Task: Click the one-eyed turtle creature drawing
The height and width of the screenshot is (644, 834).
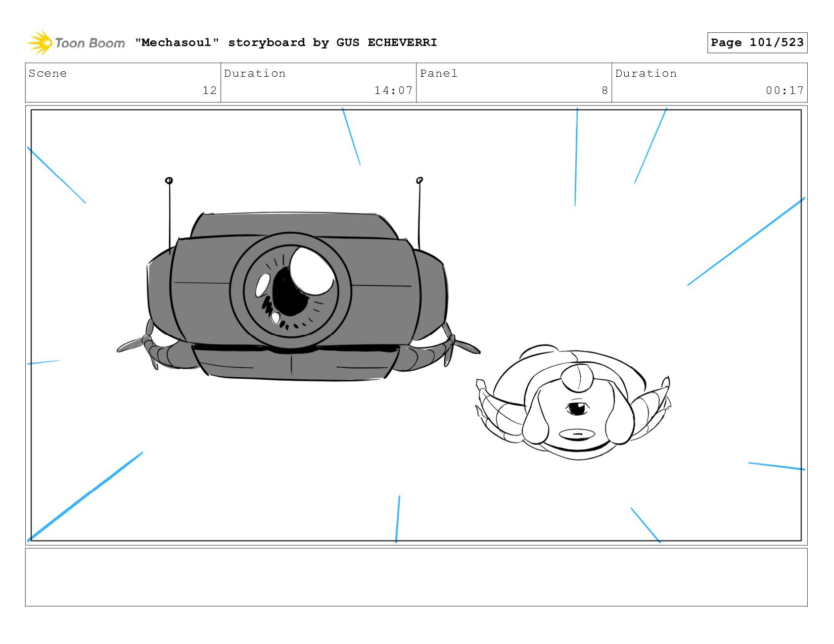Action: click(x=574, y=403)
